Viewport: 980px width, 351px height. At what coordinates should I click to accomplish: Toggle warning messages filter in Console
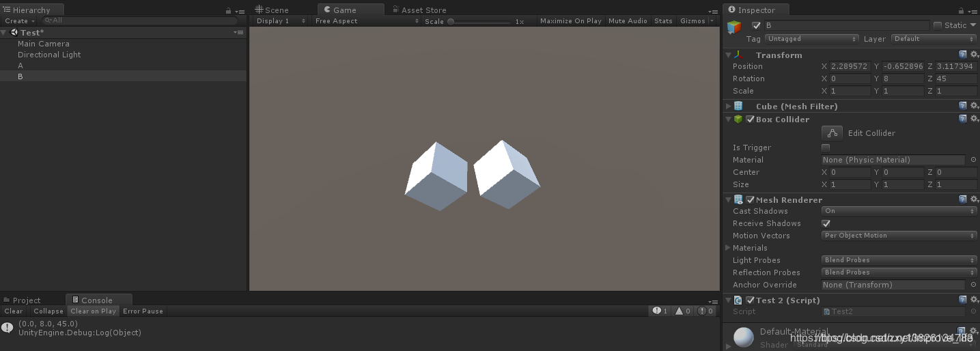click(683, 311)
